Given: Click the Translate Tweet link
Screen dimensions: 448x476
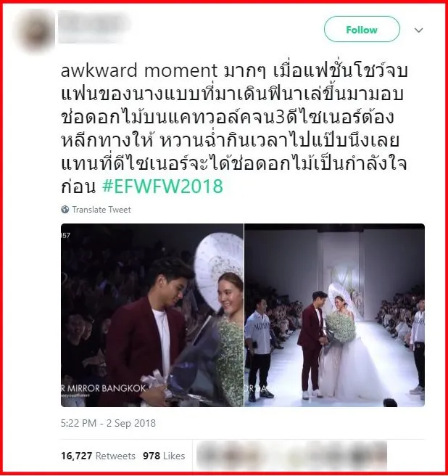Looking at the screenshot, I should 101,210.
